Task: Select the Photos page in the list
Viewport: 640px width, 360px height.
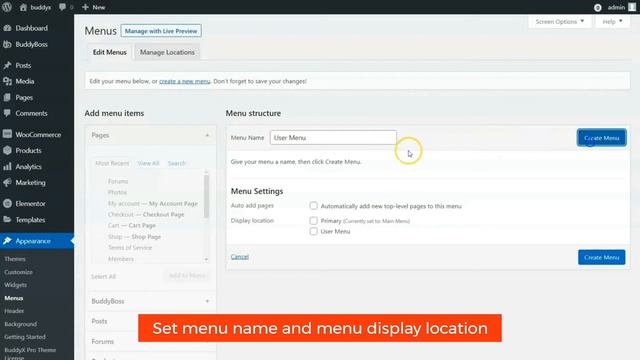Action: [x=118, y=192]
